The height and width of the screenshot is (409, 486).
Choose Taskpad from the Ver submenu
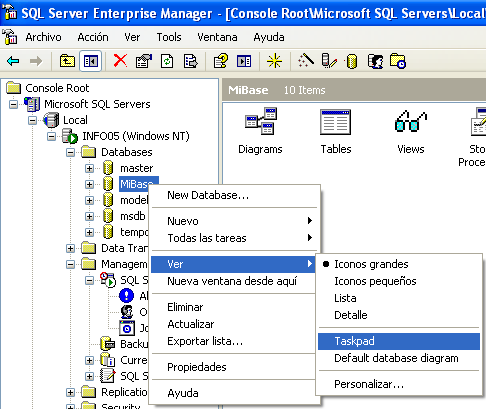click(399, 341)
